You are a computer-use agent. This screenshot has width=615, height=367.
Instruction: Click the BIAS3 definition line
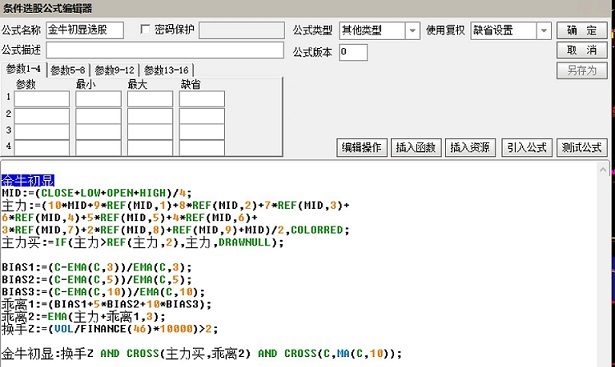pyautogui.click(x=103, y=292)
